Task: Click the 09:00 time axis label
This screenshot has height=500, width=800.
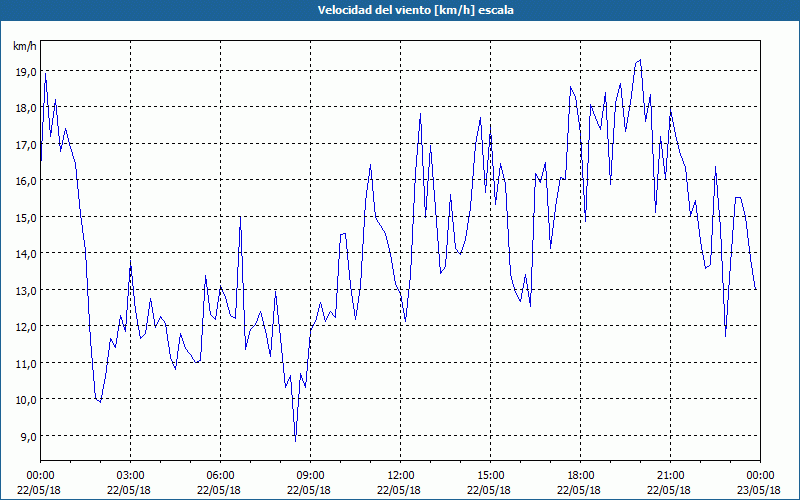Action: pos(310,475)
